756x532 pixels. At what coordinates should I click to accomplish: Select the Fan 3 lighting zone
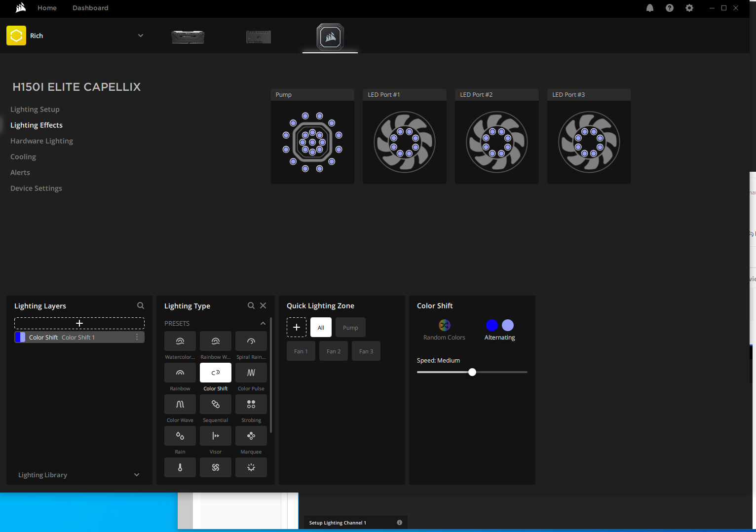click(x=366, y=351)
